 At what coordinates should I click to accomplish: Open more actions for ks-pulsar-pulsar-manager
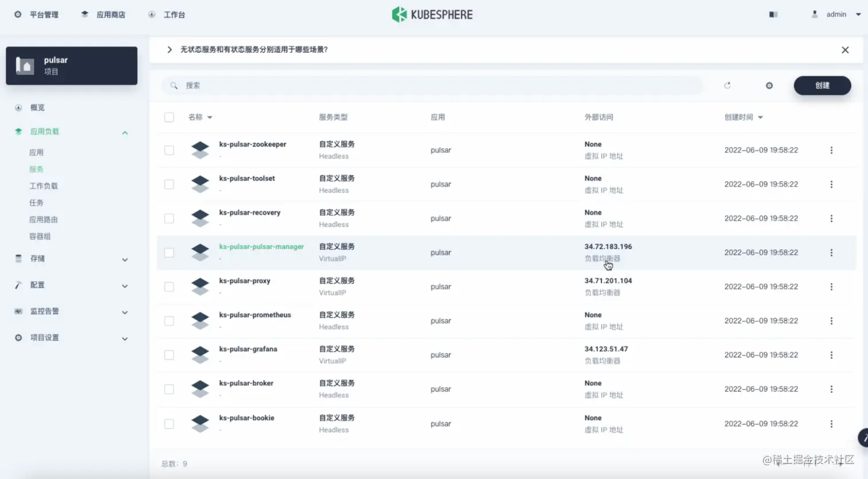(x=831, y=253)
